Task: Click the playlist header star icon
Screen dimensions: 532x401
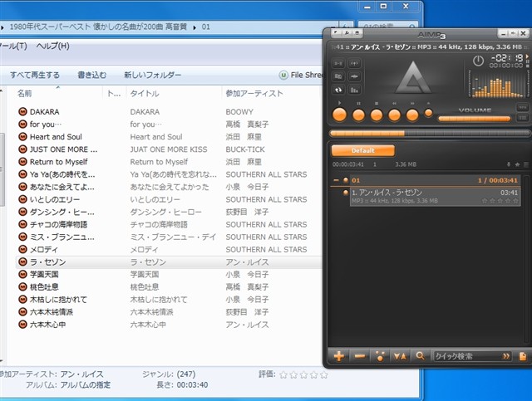Action: (x=517, y=164)
